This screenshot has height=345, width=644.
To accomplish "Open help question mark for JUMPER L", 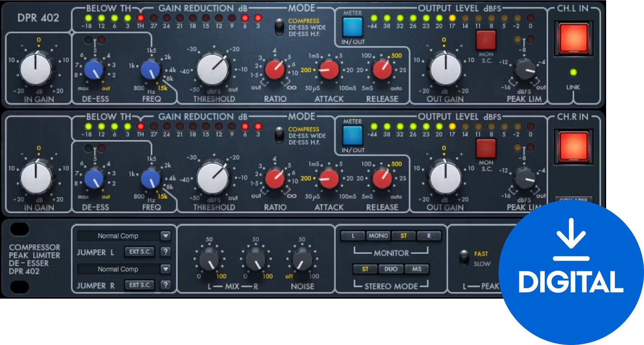I will (166, 252).
